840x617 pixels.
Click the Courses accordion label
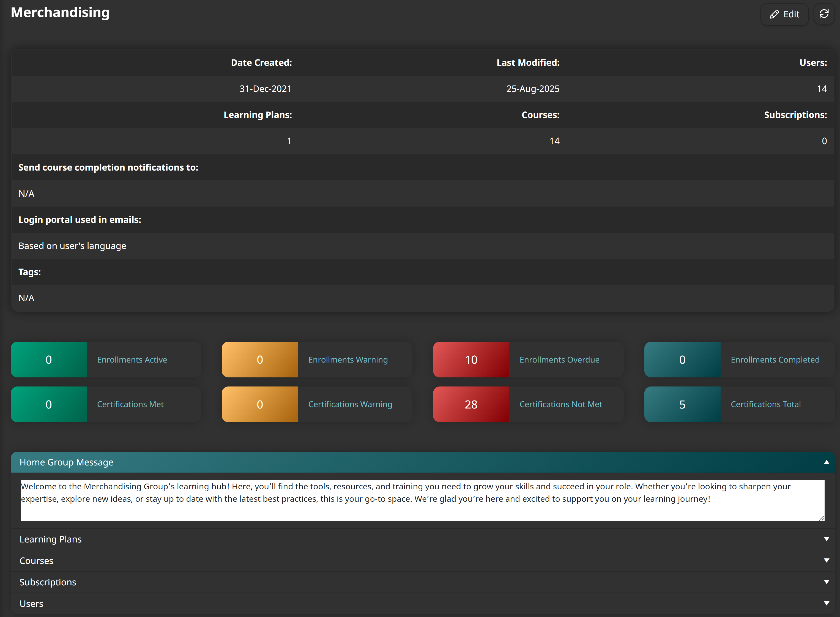point(36,561)
